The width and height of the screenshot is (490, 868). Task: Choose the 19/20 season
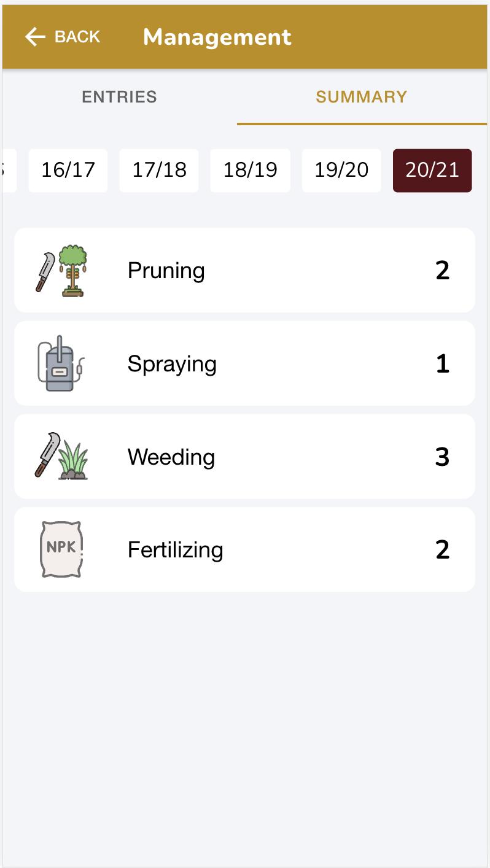click(x=341, y=171)
